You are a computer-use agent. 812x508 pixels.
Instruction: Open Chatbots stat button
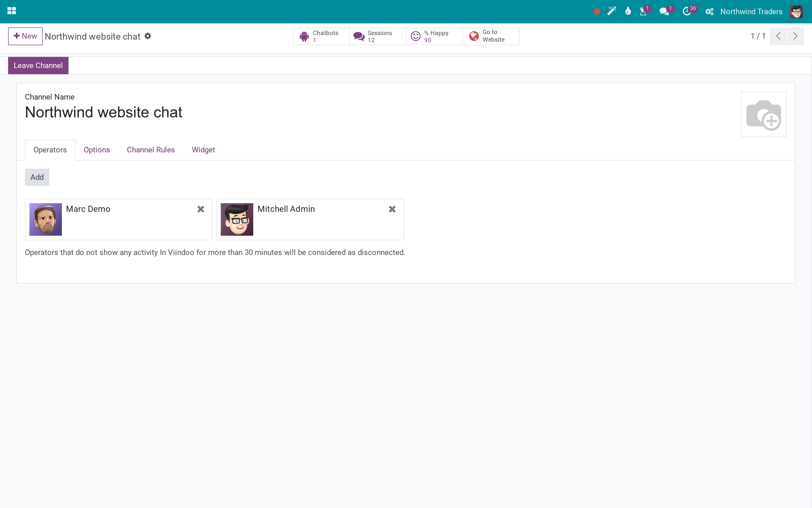pos(321,36)
